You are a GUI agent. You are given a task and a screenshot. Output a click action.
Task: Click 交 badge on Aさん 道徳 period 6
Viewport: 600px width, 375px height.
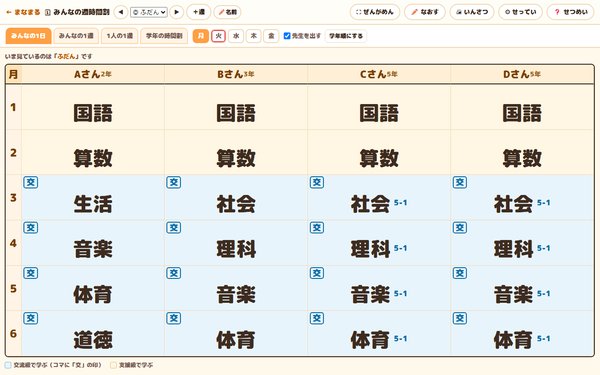pos(31,318)
